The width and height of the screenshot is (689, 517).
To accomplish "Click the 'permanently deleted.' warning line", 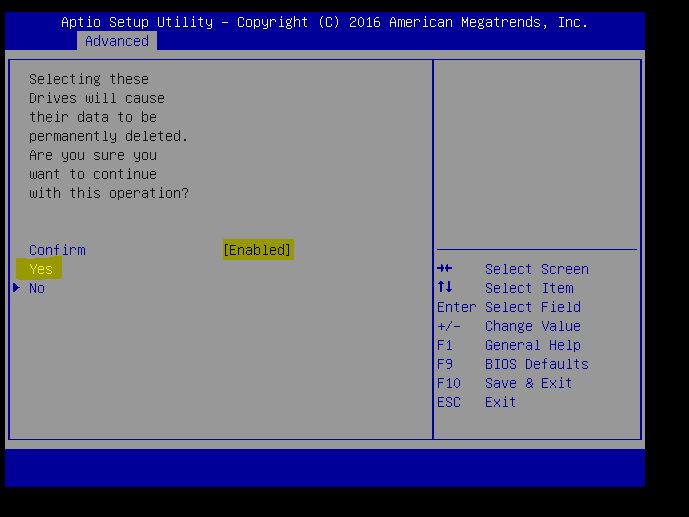I will point(109,136).
